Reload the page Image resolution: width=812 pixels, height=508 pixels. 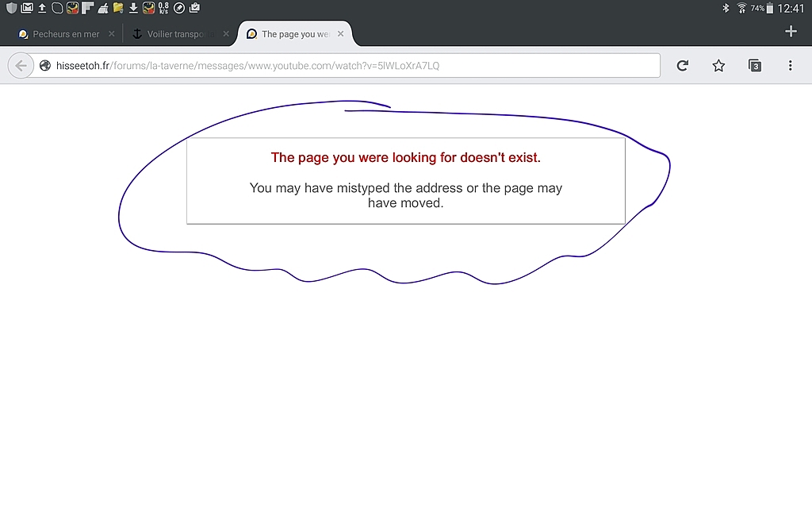click(x=683, y=66)
